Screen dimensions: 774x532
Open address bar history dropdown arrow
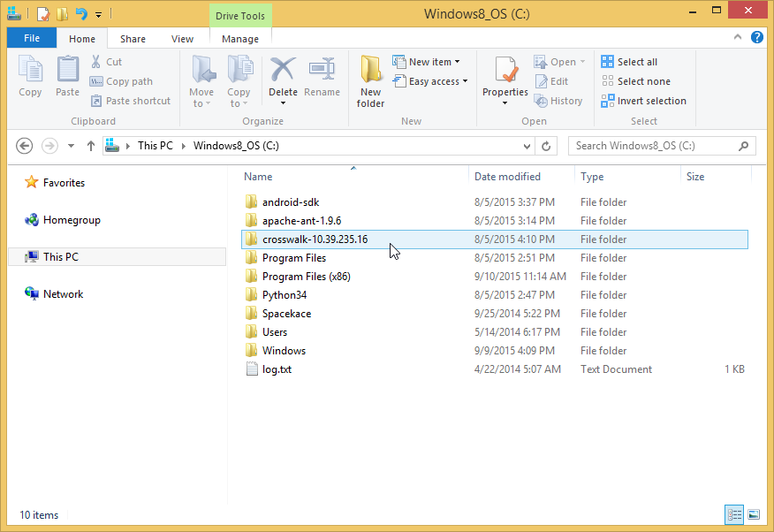tap(528, 146)
